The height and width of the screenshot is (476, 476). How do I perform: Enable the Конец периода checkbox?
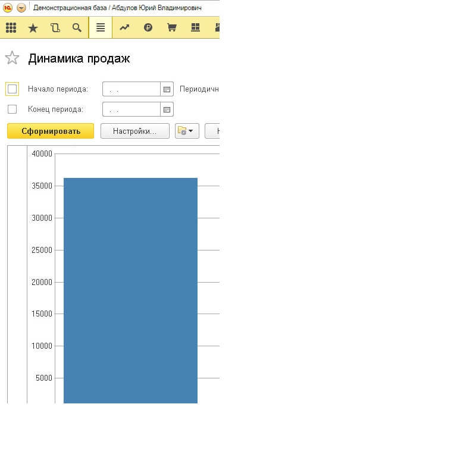[x=12, y=109]
